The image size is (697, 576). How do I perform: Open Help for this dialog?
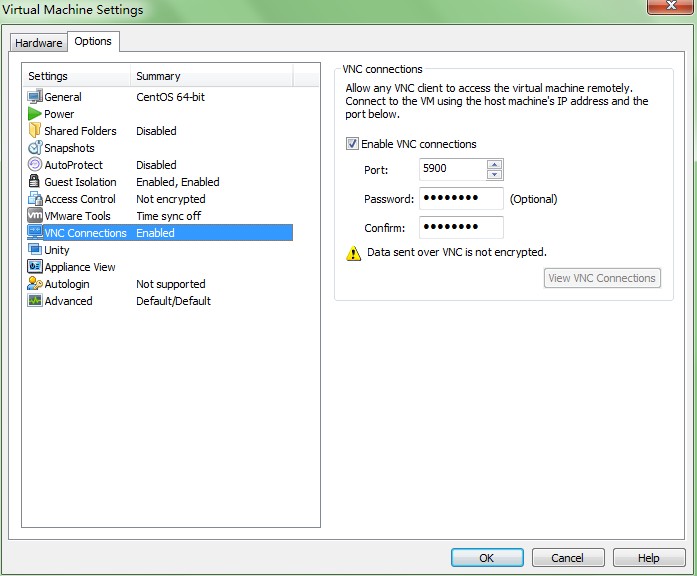click(649, 558)
